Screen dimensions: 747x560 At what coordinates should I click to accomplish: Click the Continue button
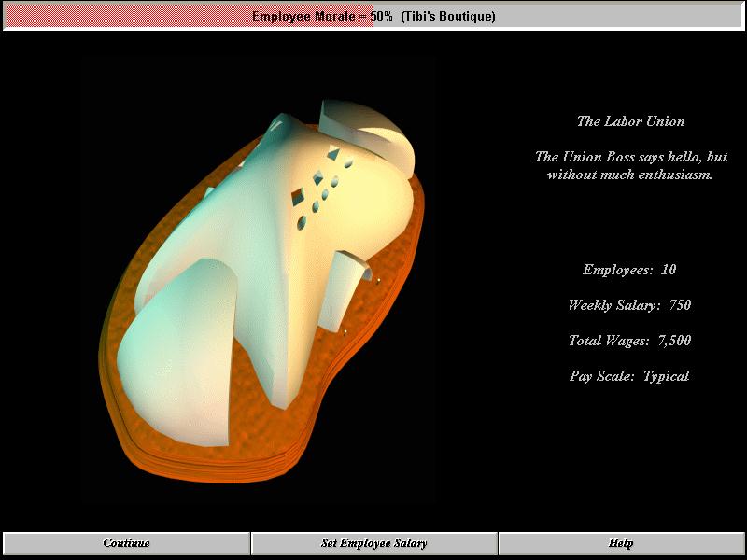pyautogui.click(x=126, y=543)
